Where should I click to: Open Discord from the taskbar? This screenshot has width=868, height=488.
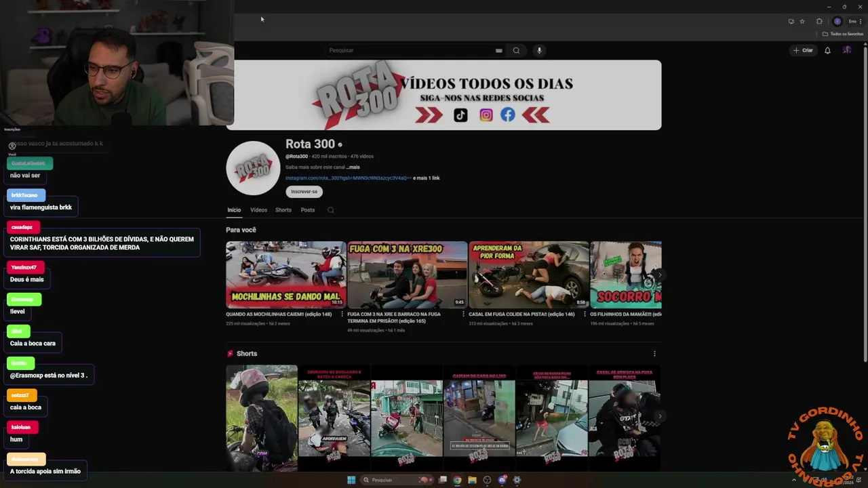click(x=502, y=480)
